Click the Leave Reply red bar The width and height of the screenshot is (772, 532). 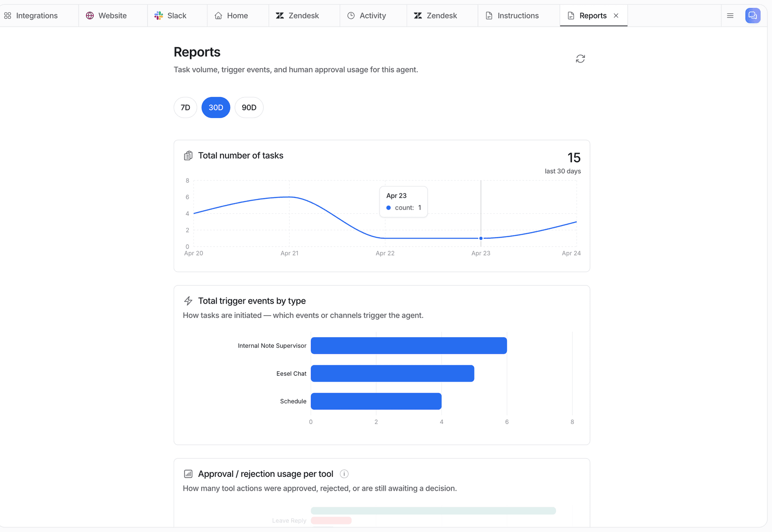point(331,521)
